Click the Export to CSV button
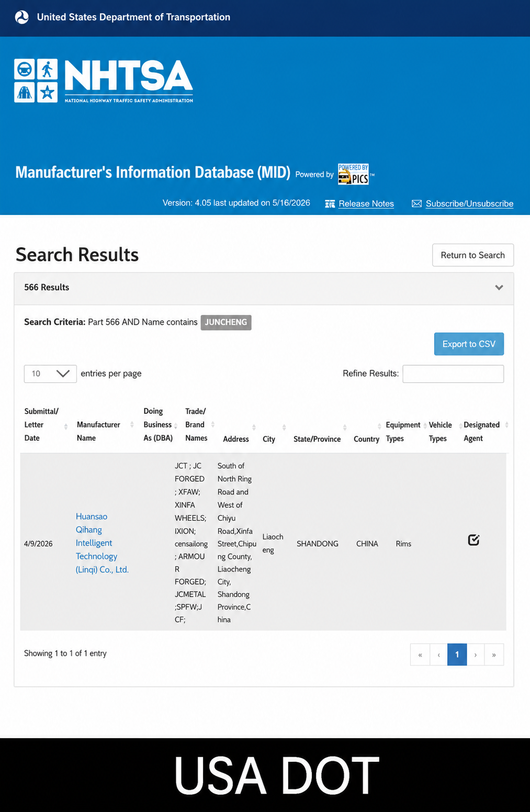 (469, 344)
